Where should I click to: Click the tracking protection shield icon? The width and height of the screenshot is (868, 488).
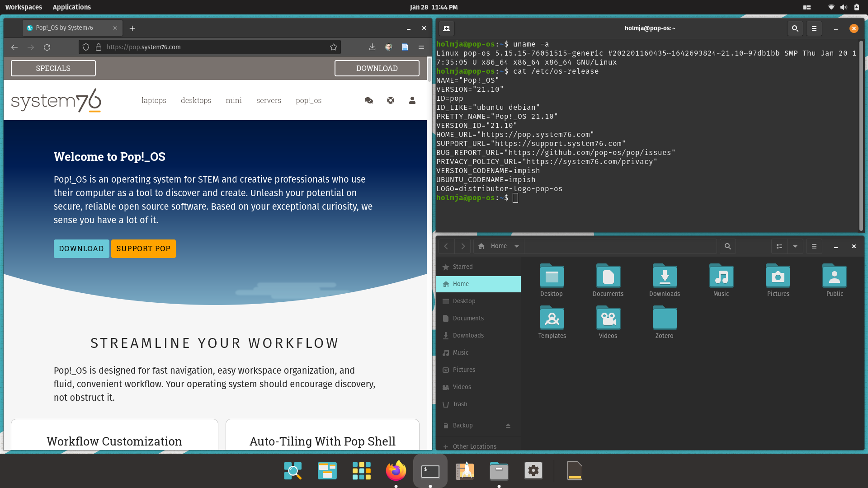pyautogui.click(x=86, y=47)
